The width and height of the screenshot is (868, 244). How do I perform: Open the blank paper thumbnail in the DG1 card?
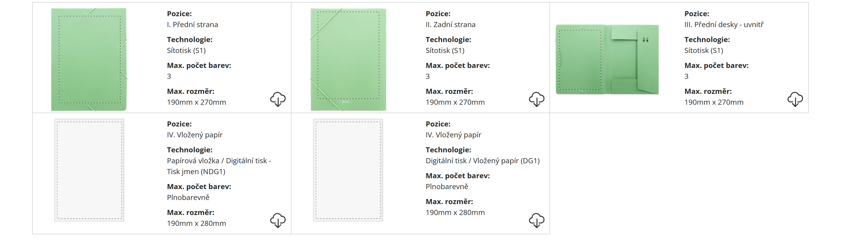(348, 170)
